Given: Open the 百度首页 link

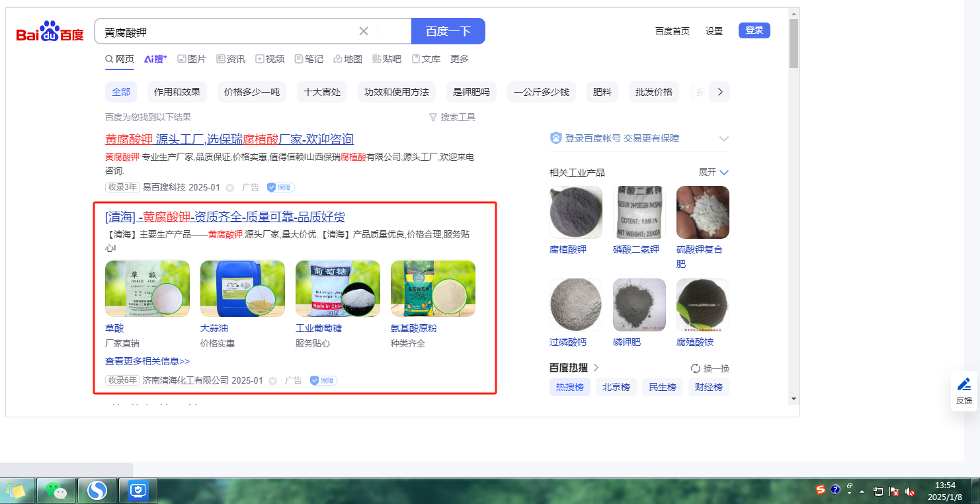Looking at the screenshot, I should click(673, 31).
